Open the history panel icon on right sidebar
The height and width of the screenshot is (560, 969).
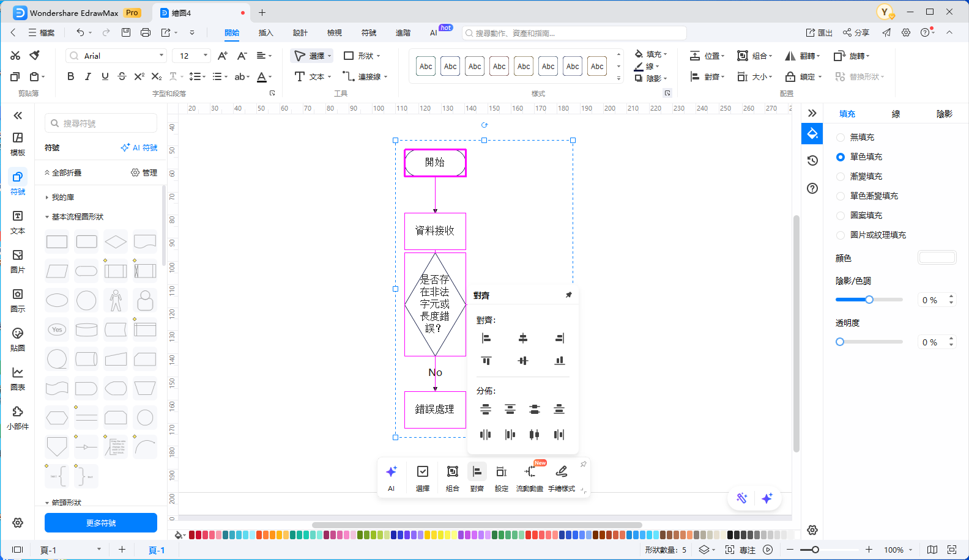(x=812, y=160)
